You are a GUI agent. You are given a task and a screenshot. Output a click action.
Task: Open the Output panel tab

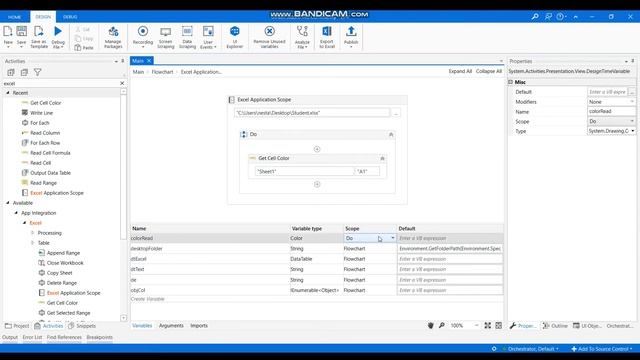pyautogui.click(x=10, y=337)
